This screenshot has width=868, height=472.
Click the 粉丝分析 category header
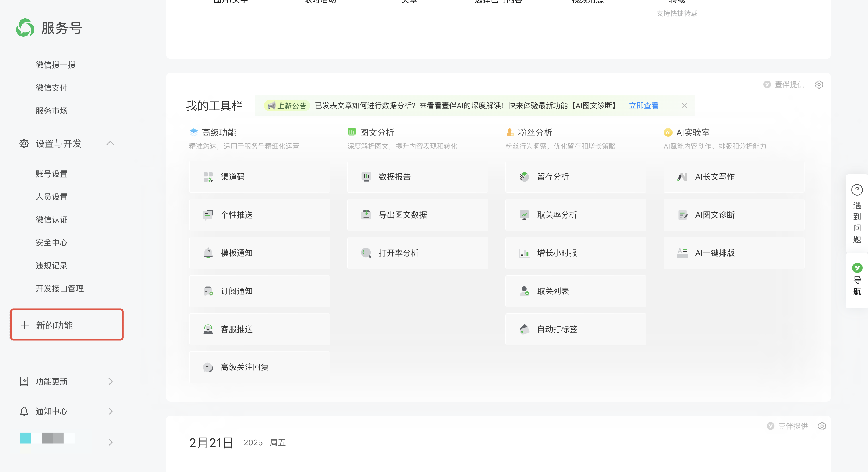tap(535, 133)
